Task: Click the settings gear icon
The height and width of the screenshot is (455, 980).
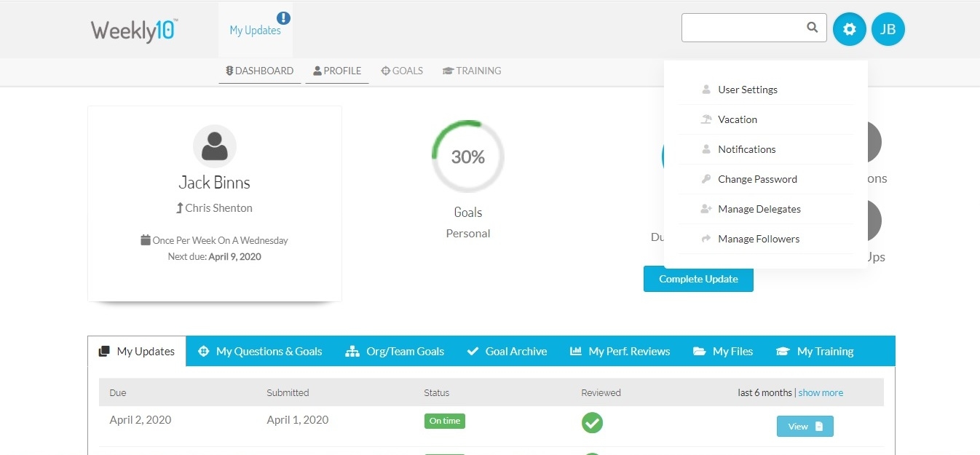Action: 849,30
